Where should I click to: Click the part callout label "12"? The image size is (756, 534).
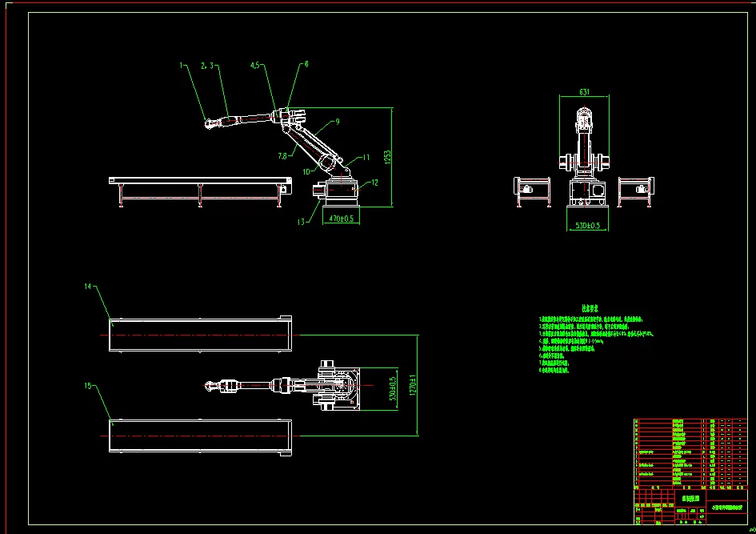(x=374, y=183)
